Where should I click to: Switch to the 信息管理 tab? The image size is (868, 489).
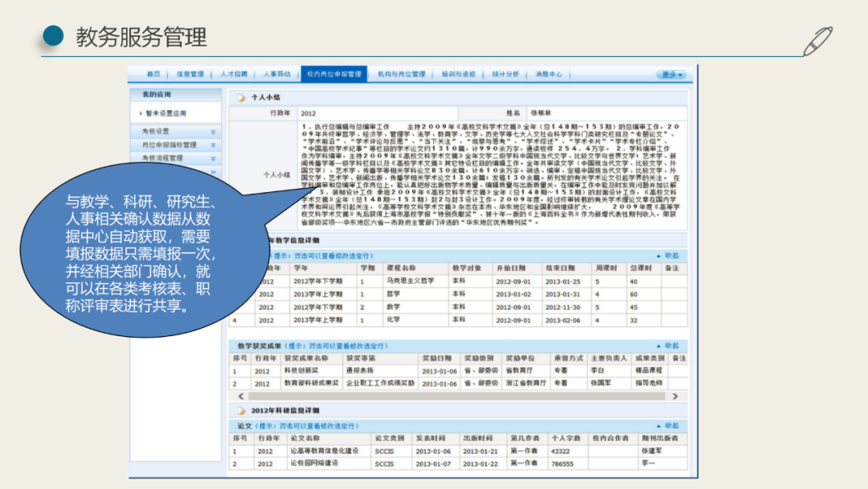coord(190,74)
